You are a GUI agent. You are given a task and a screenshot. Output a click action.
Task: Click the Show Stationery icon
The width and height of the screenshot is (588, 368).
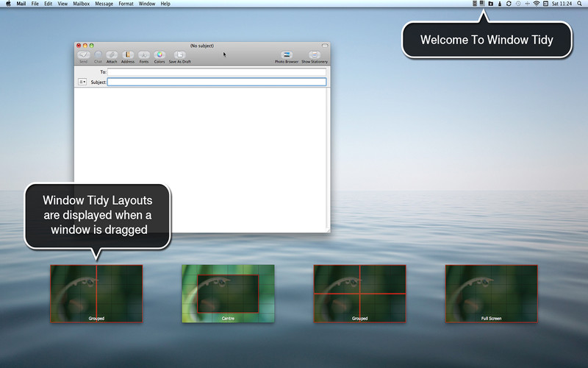315,55
